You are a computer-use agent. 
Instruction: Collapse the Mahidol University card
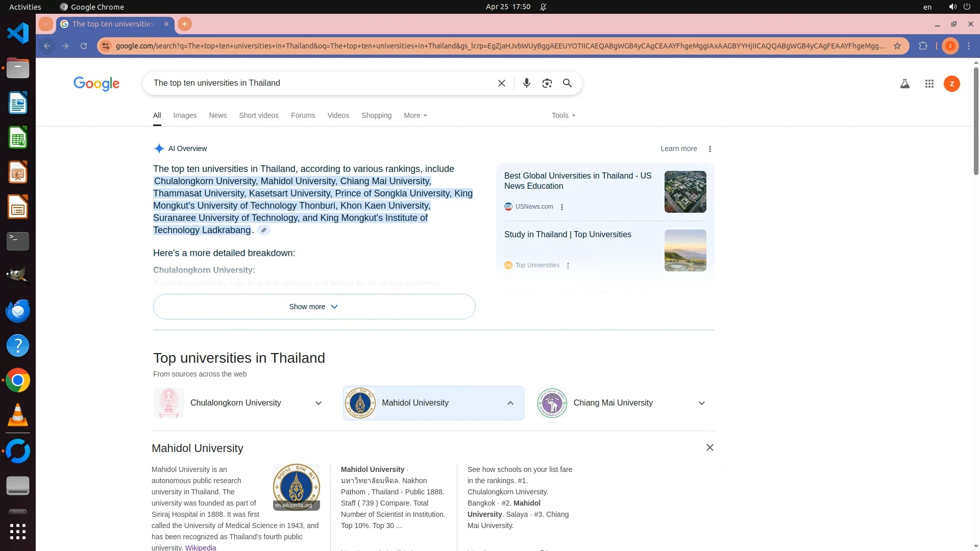pyautogui.click(x=510, y=403)
